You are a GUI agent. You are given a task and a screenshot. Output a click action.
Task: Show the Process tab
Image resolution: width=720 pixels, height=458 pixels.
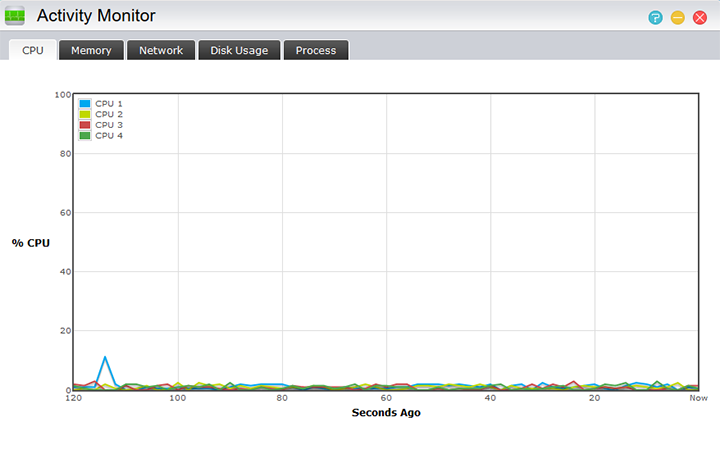pos(316,50)
